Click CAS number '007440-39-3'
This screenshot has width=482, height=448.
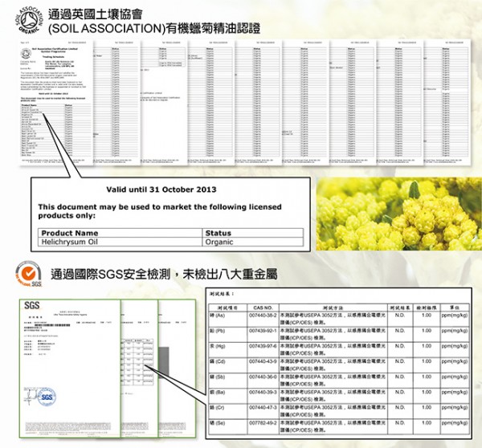263,393
